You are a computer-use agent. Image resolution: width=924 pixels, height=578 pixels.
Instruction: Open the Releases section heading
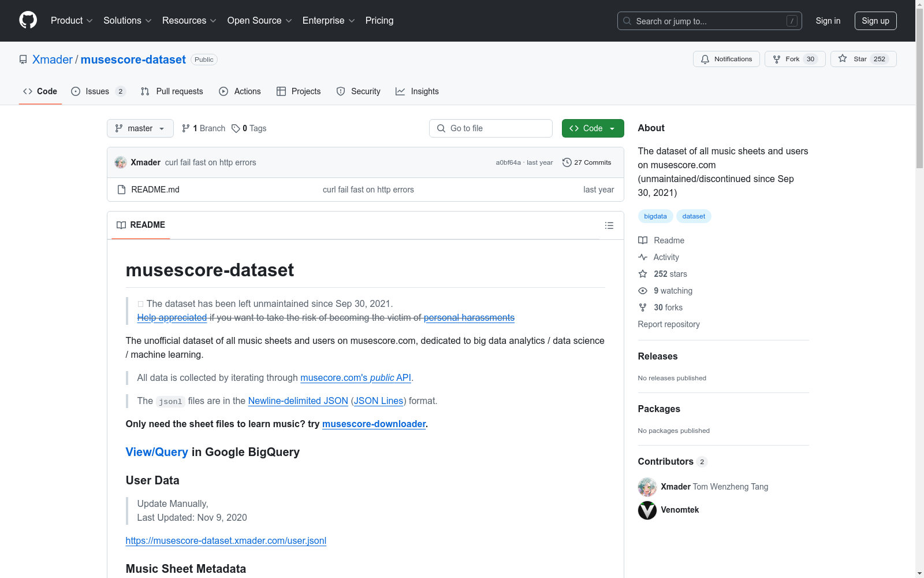click(x=658, y=356)
